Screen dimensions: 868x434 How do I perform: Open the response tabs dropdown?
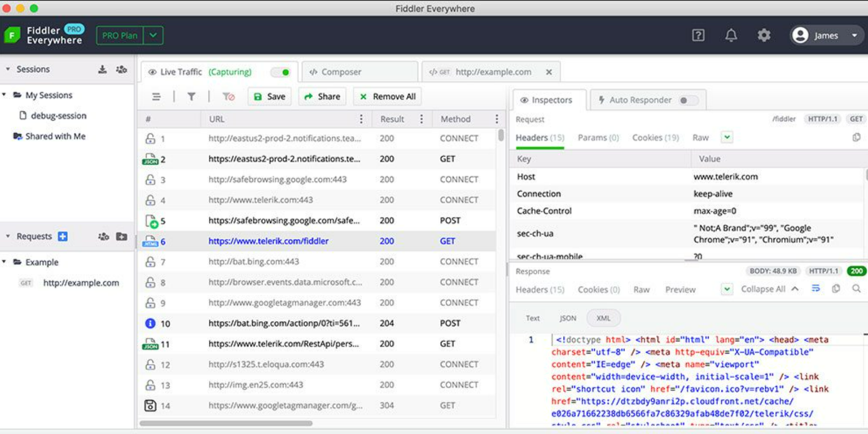[x=727, y=289]
